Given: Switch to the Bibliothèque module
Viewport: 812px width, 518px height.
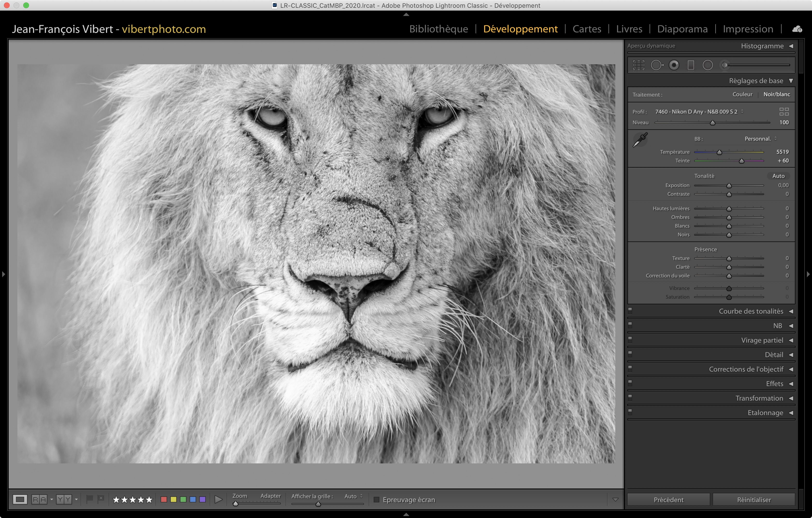Looking at the screenshot, I should click(x=438, y=29).
